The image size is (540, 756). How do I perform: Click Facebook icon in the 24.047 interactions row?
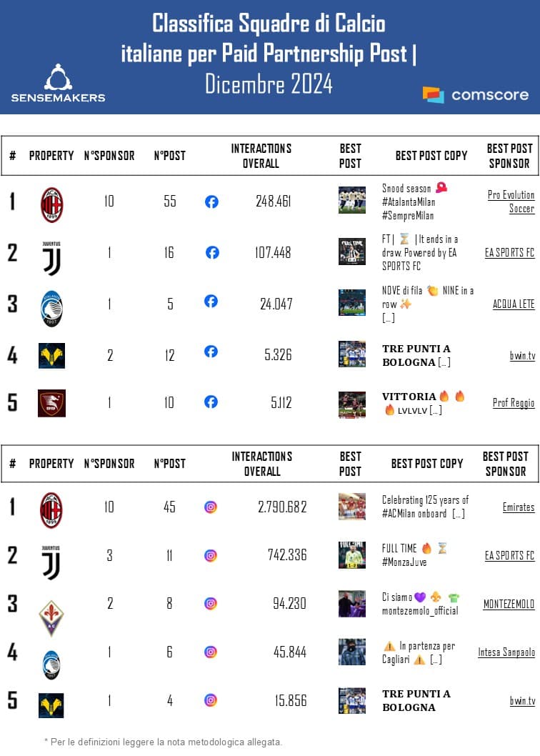tap(211, 302)
